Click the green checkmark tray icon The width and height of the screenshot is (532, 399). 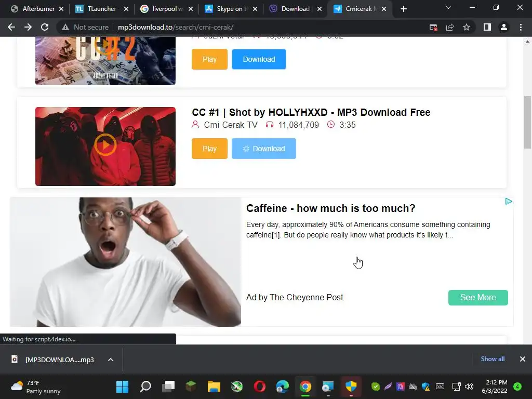click(x=375, y=387)
